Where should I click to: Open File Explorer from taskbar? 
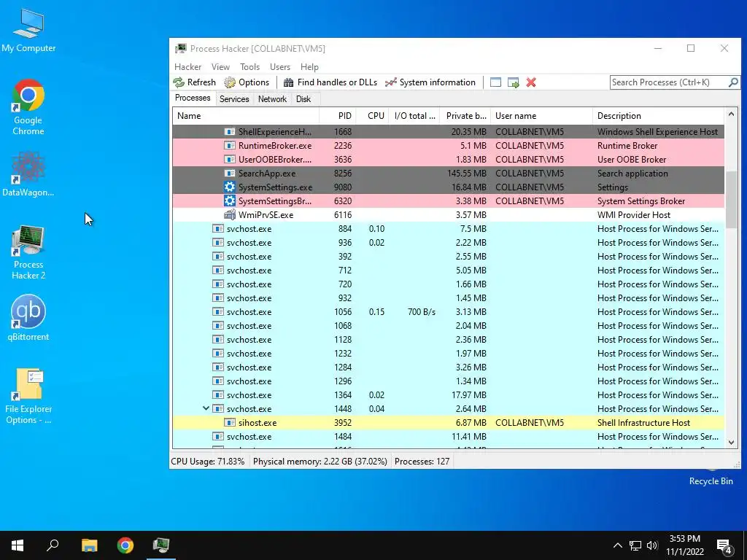(x=89, y=545)
